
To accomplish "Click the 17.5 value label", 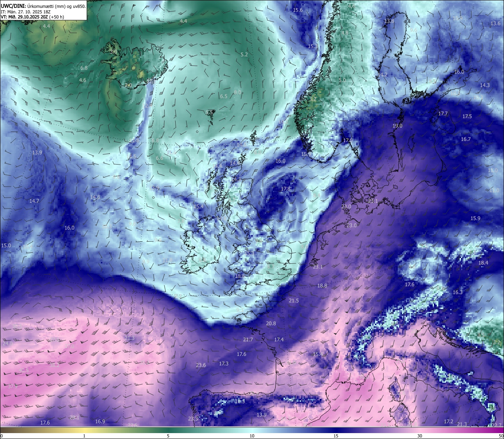I will 467,117.
